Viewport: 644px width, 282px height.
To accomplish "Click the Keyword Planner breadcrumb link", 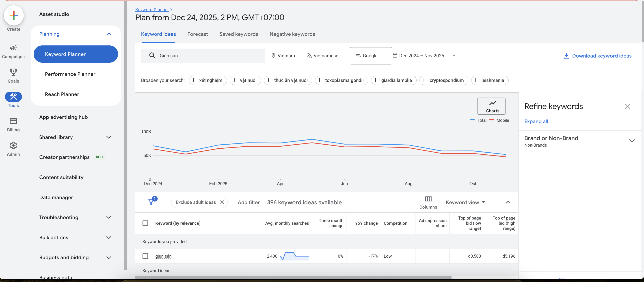I will (x=152, y=10).
